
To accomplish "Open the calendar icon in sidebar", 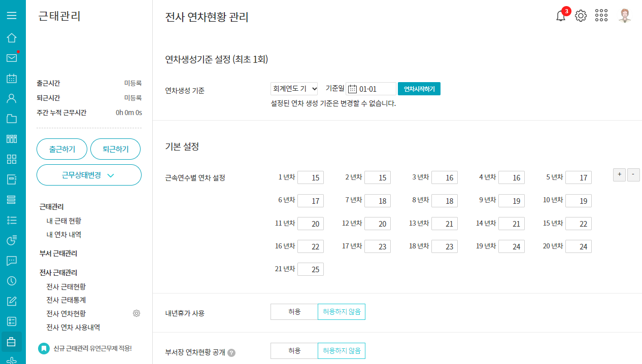I will click(x=12, y=78).
